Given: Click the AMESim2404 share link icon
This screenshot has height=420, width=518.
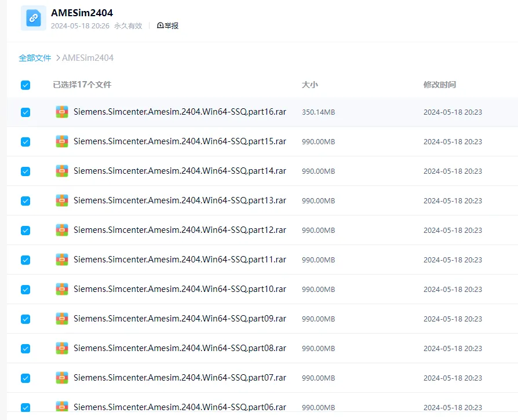Looking at the screenshot, I should [34, 18].
